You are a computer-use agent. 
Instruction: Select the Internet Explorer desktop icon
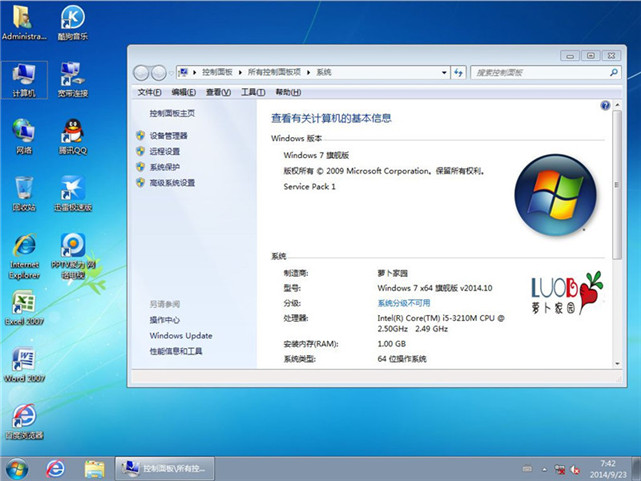tap(24, 256)
